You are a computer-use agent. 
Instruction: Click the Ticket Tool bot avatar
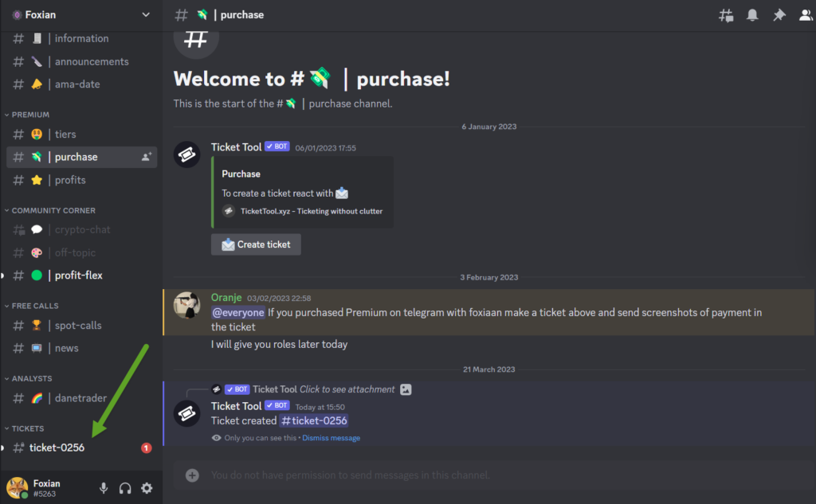(x=187, y=154)
